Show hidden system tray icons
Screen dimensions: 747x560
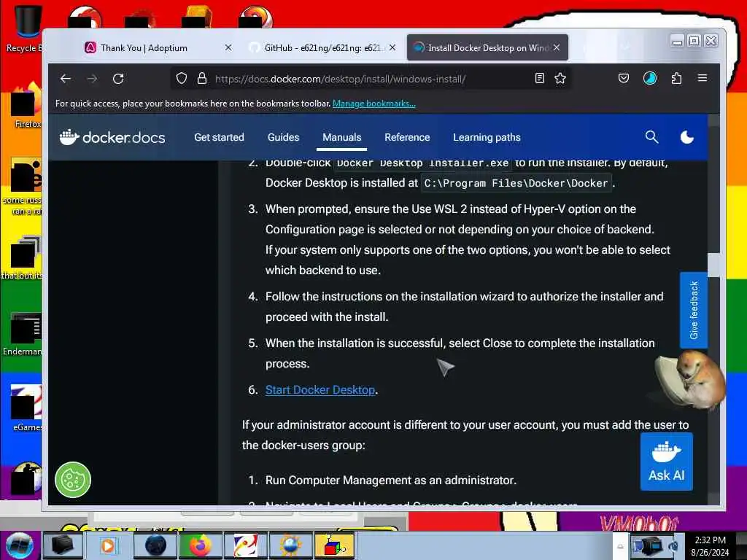click(x=620, y=547)
